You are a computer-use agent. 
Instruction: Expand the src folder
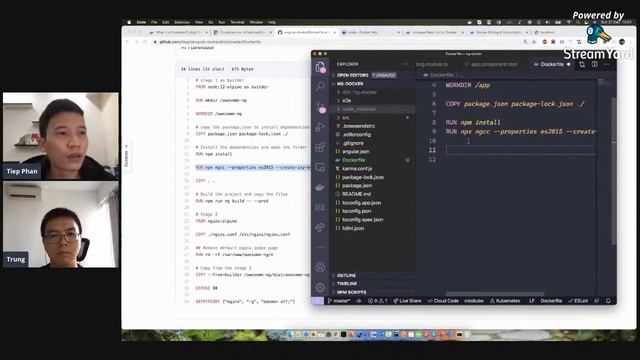point(373,118)
